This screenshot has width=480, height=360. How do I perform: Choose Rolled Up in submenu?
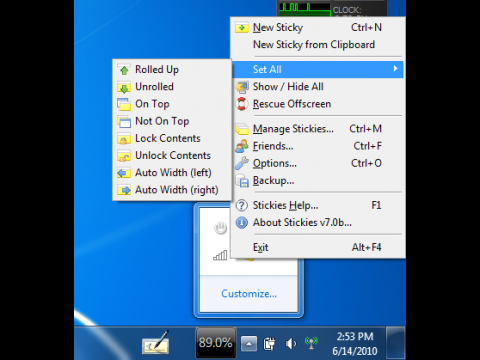point(172,70)
